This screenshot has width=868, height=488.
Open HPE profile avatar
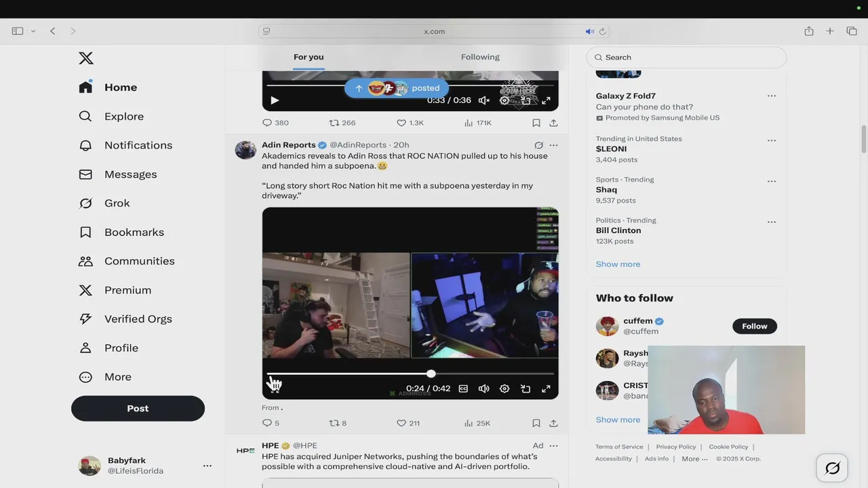tap(245, 451)
